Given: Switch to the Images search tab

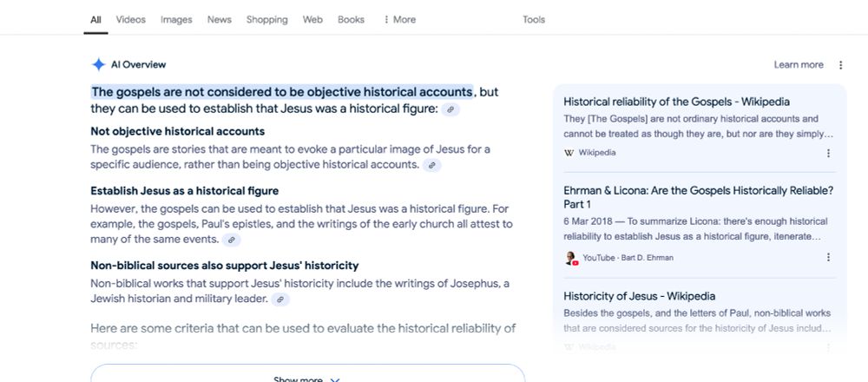Looking at the screenshot, I should [x=176, y=19].
